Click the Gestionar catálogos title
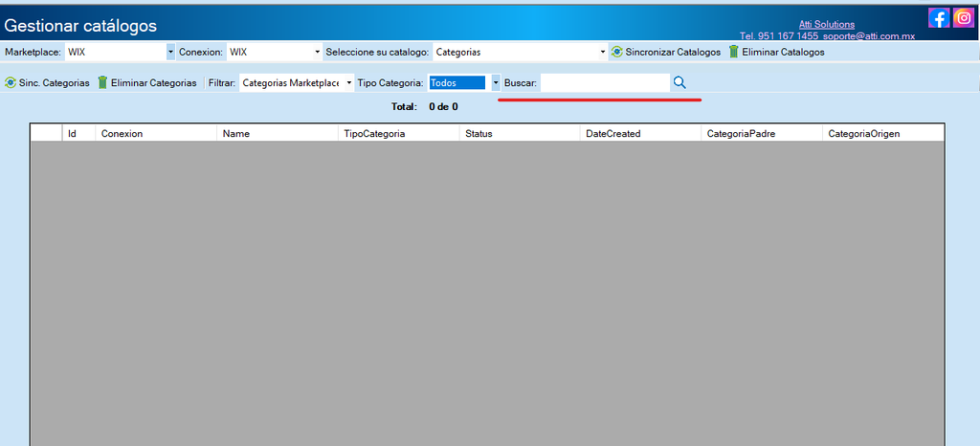The height and width of the screenshot is (446, 980). [80, 26]
